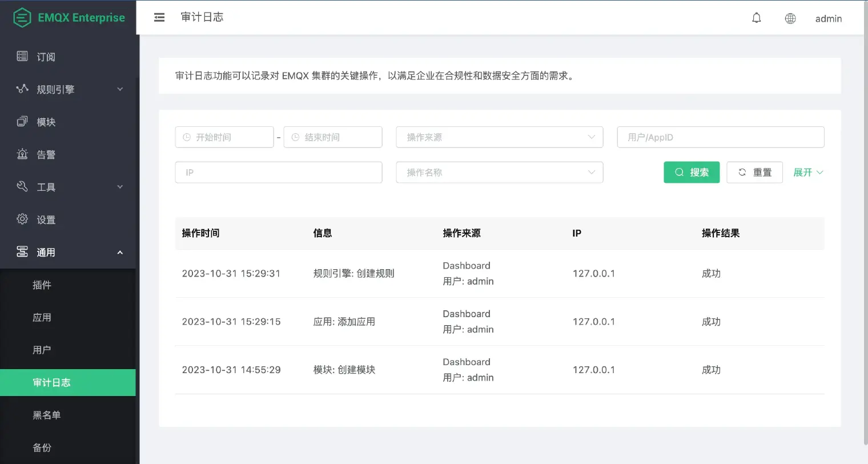The image size is (868, 464).
Task: Click the clock icon in 结束时间 field
Action: click(x=295, y=137)
